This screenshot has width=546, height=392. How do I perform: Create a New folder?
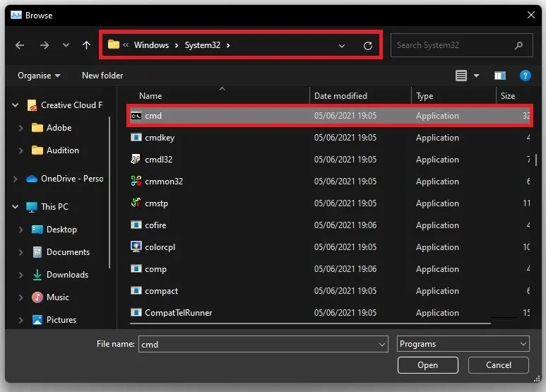point(102,76)
